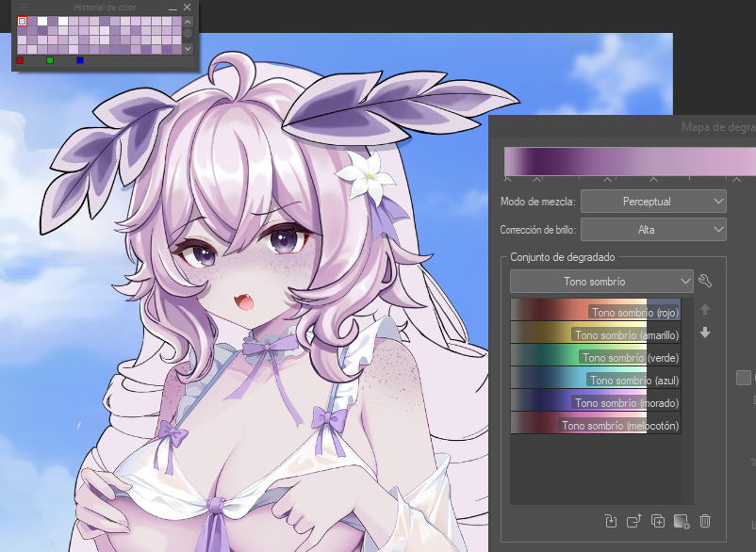Click the up chevron in the color history

coord(188,22)
